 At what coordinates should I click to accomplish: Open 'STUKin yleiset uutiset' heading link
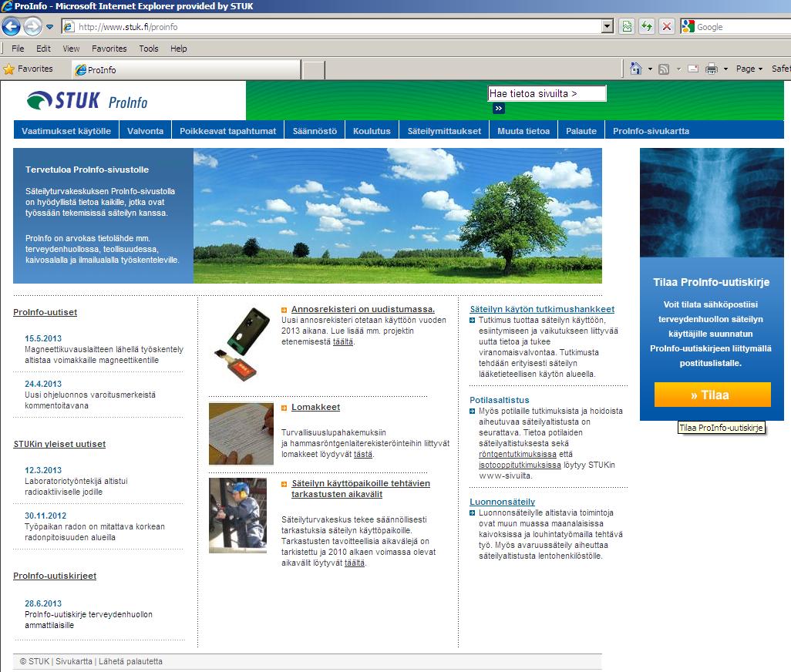(59, 444)
